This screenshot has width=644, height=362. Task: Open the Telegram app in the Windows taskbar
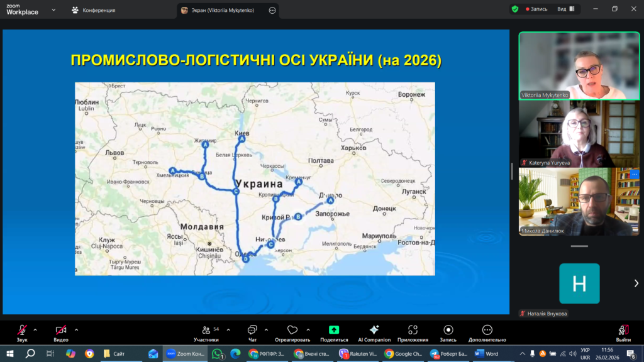click(434, 354)
